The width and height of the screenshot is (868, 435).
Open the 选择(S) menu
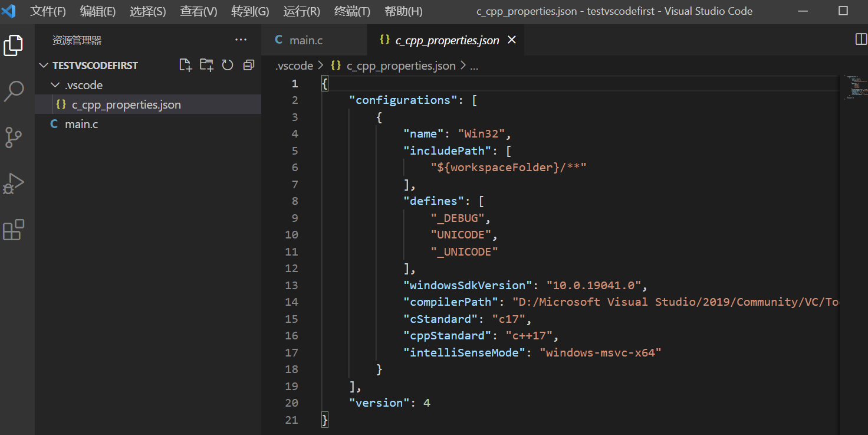(148, 11)
